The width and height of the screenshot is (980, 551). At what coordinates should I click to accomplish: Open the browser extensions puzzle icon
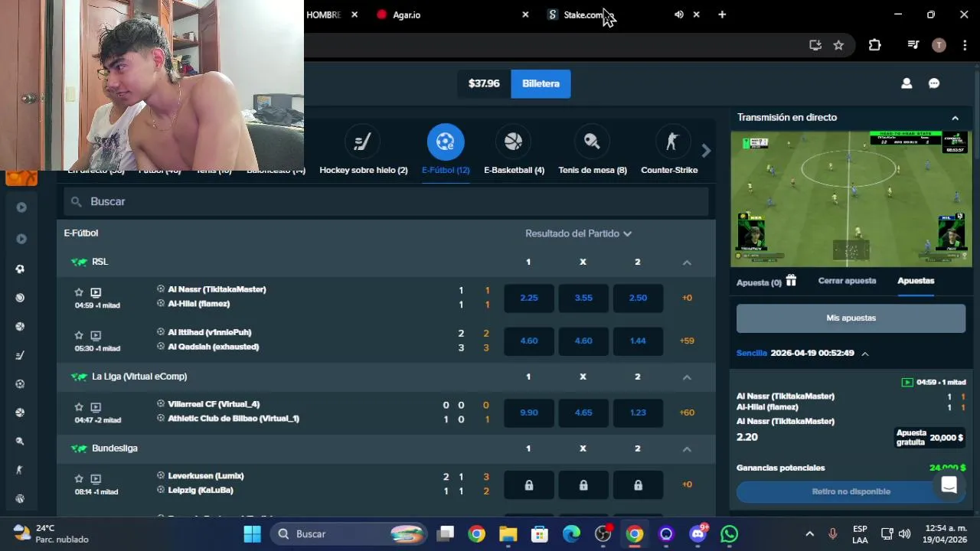[874, 45]
